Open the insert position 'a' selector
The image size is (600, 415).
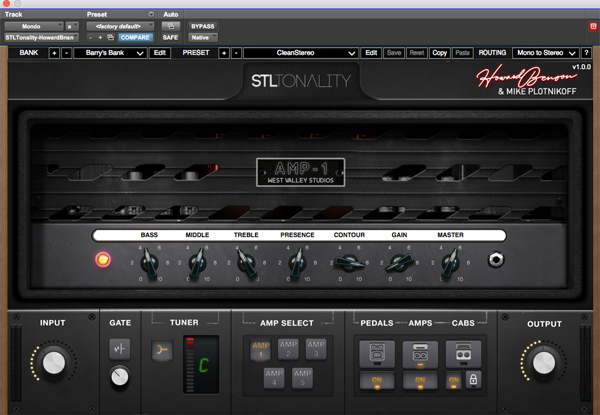click(72, 26)
